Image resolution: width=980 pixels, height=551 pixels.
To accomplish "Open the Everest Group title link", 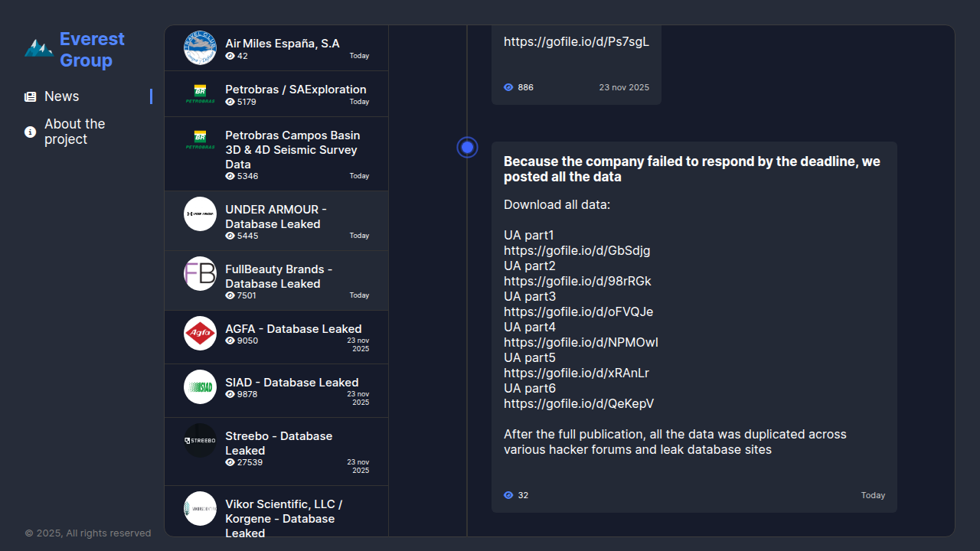I will (x=92, y=50).
